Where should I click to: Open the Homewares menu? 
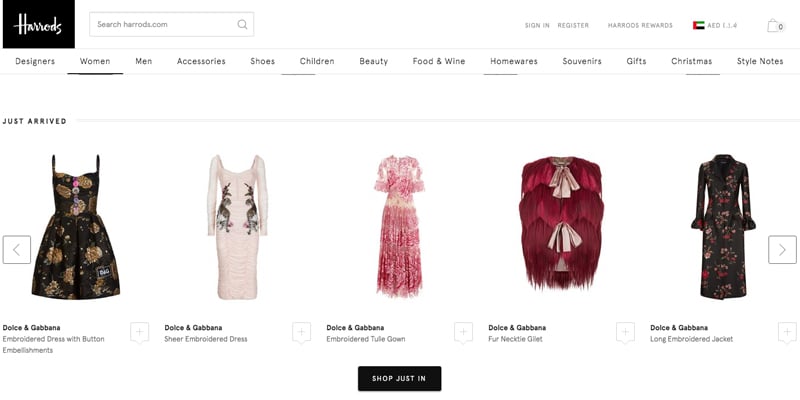tap(514, 61)
